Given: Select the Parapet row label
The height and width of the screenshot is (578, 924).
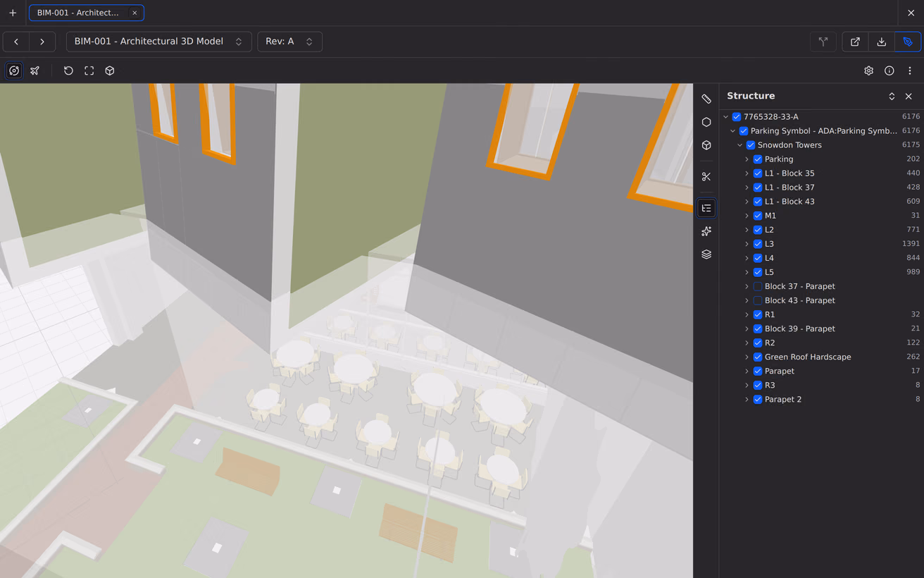Looking at the screenshot, I should 780,371.
